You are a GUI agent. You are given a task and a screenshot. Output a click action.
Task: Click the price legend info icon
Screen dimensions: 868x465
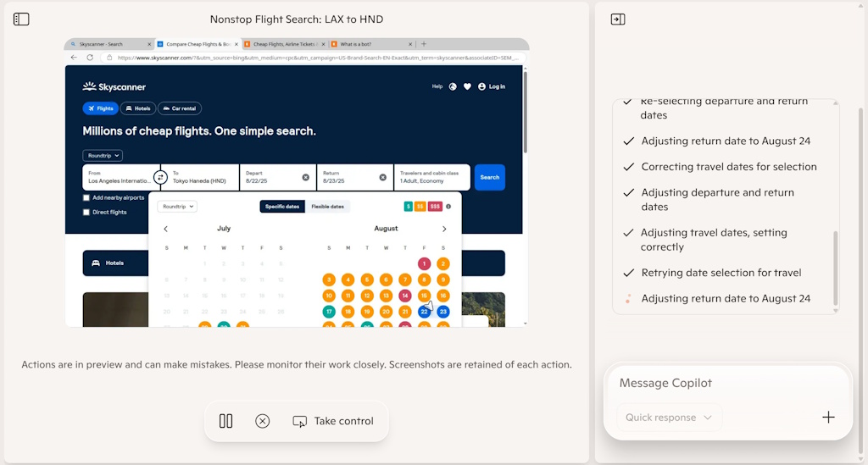point(448,207)
